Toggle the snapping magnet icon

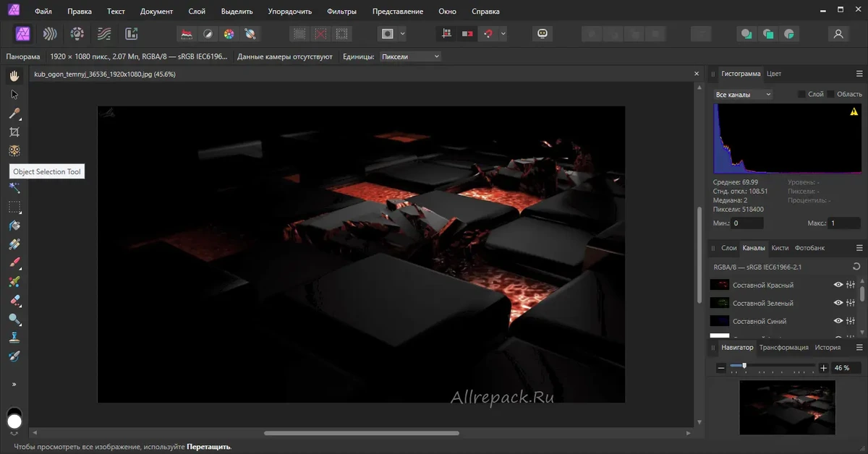489,33
